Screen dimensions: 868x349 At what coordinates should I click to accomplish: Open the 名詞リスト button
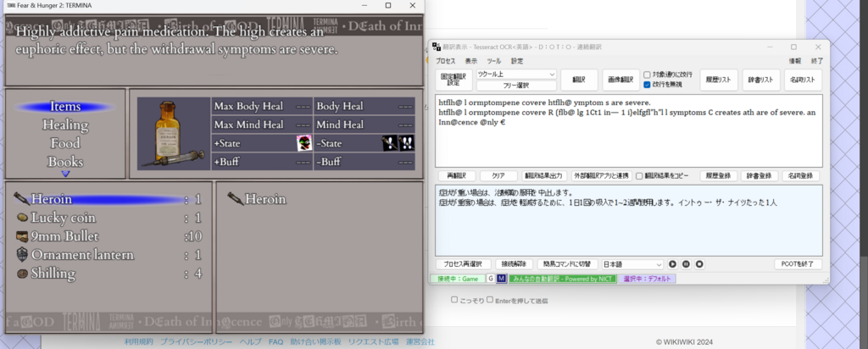[803, 80]
